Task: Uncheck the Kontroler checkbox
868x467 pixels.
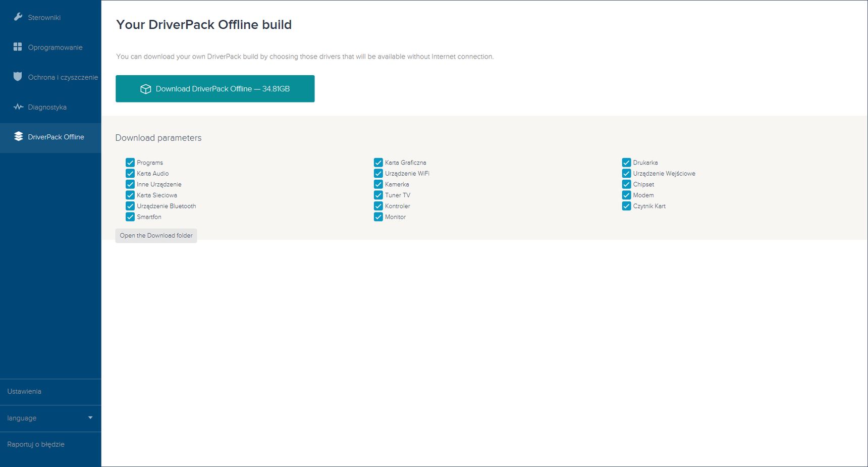Action: (x=378, y=206)
